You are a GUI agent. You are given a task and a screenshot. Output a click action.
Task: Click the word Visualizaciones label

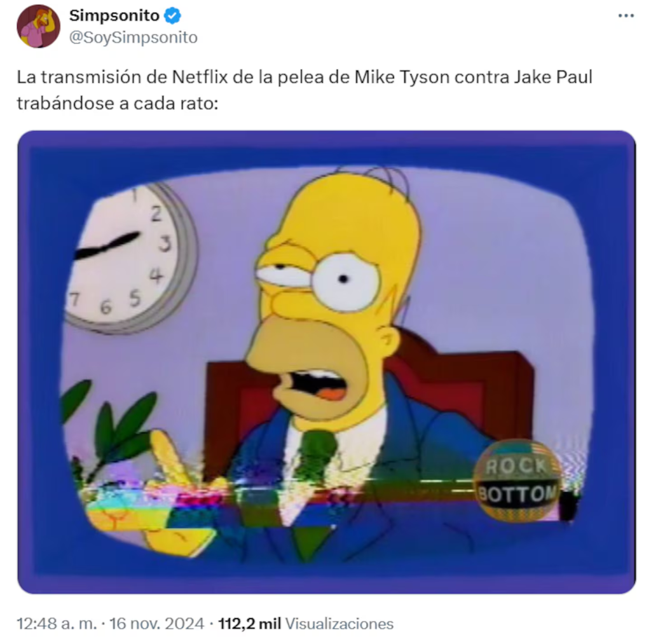coord(339,624)
